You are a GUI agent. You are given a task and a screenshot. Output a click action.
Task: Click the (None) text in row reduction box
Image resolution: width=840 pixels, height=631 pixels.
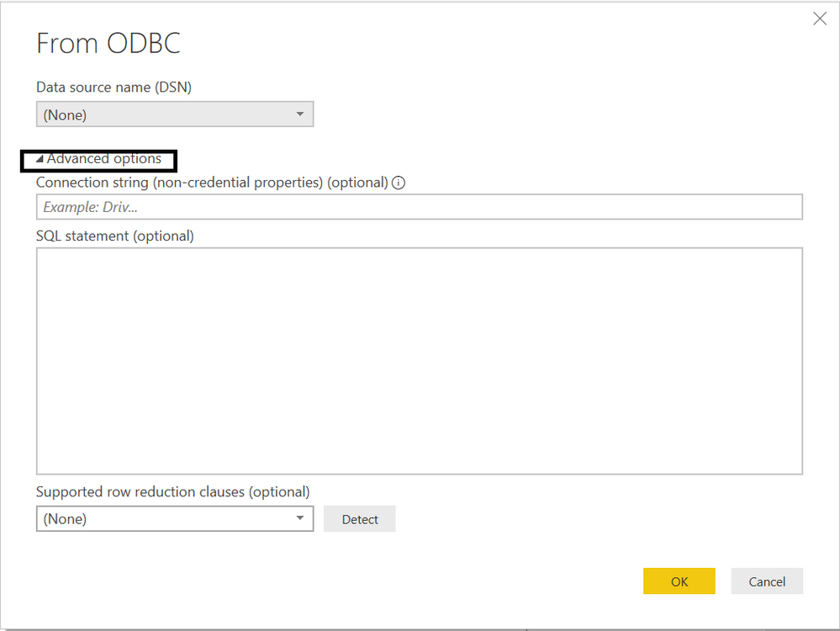click(x=65, y=519)
